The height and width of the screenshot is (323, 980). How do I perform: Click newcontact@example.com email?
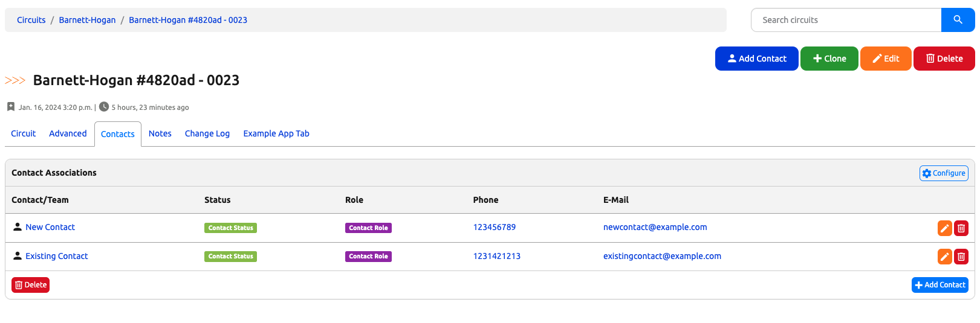coord(655,227)
